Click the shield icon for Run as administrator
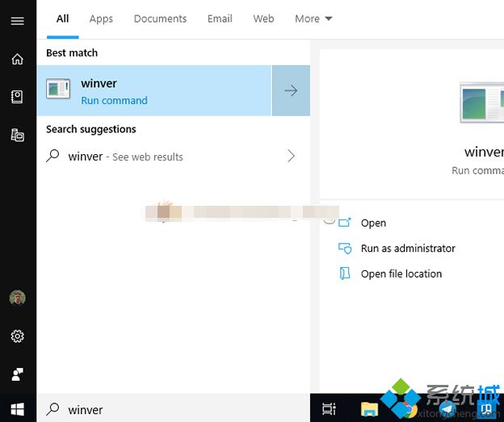Image resolution: width=504 pixels, height=422 pixels. [x=345, y=249]
